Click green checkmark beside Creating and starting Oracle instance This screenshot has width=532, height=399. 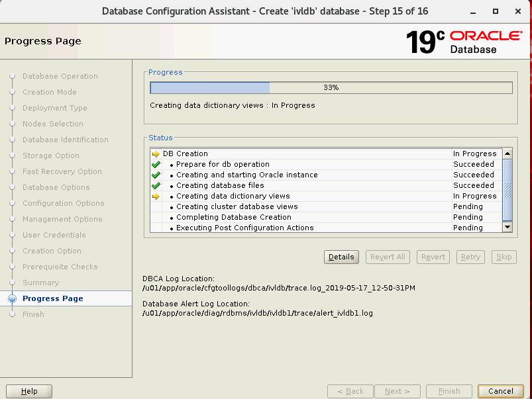click(156, 175)
